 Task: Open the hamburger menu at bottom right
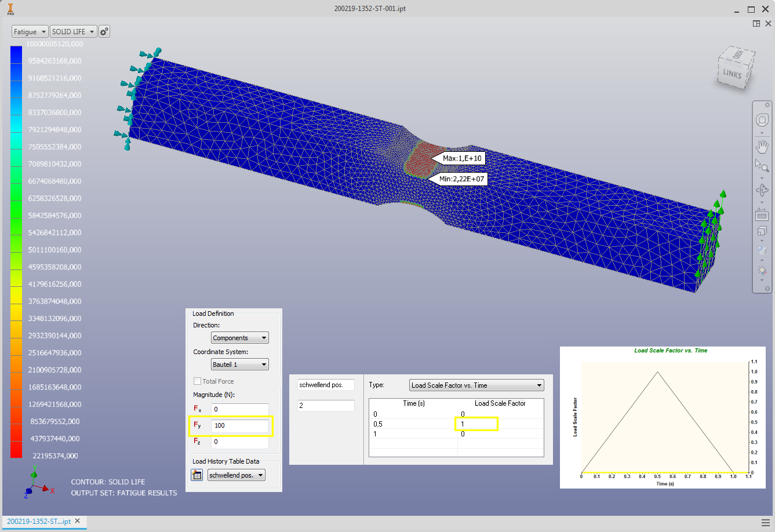766,522
